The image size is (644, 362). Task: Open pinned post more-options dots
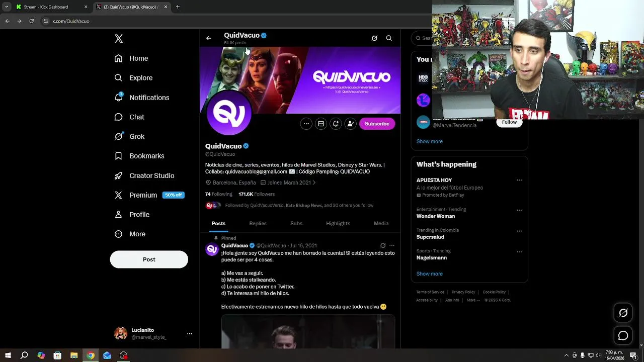coord(392,246)
